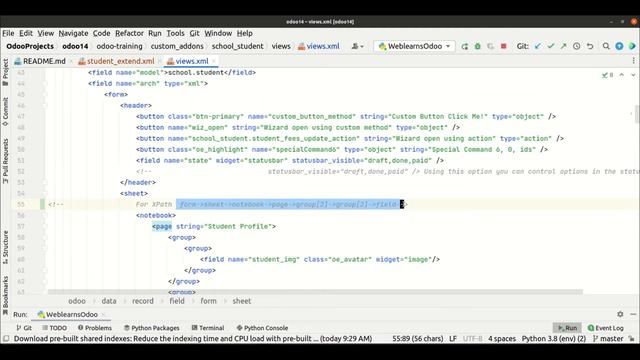Open the Run menu
640x360 pixels.
[155, 33]
